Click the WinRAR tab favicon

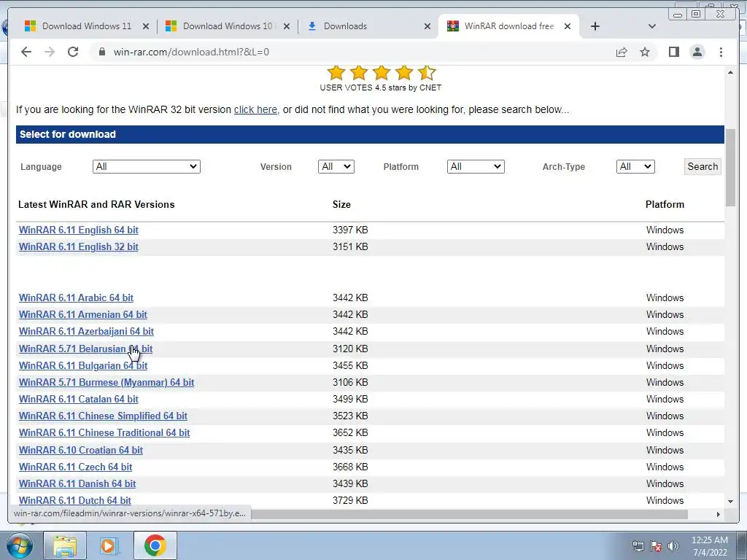coord(452,26)
